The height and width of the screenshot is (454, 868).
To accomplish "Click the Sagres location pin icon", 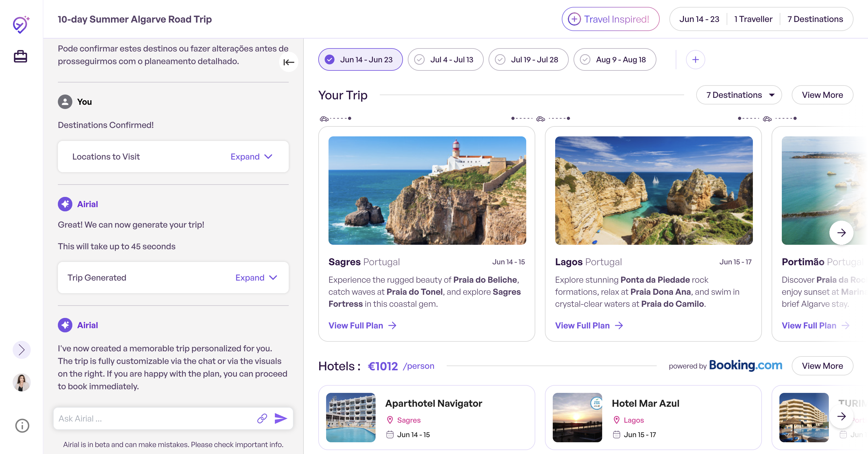I will pyautogui.click(x=390, y=420).
